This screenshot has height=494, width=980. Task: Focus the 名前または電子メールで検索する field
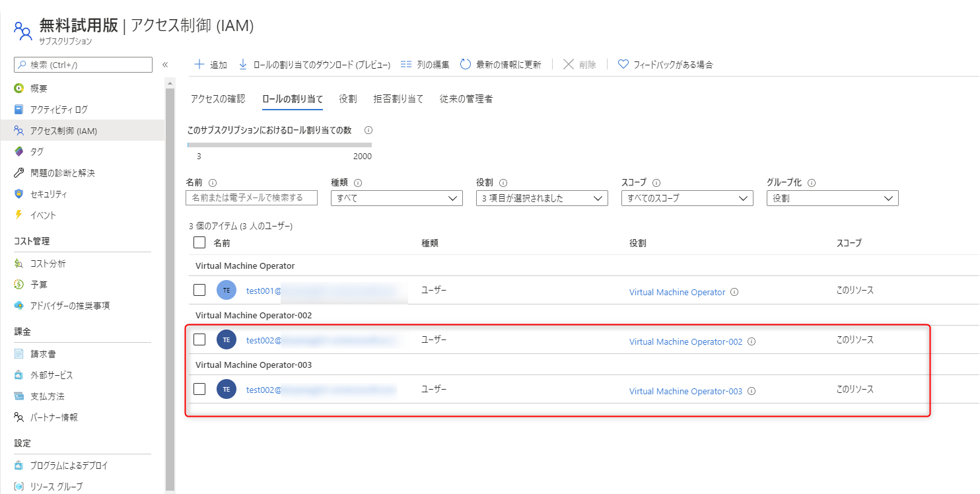(252, 198)
